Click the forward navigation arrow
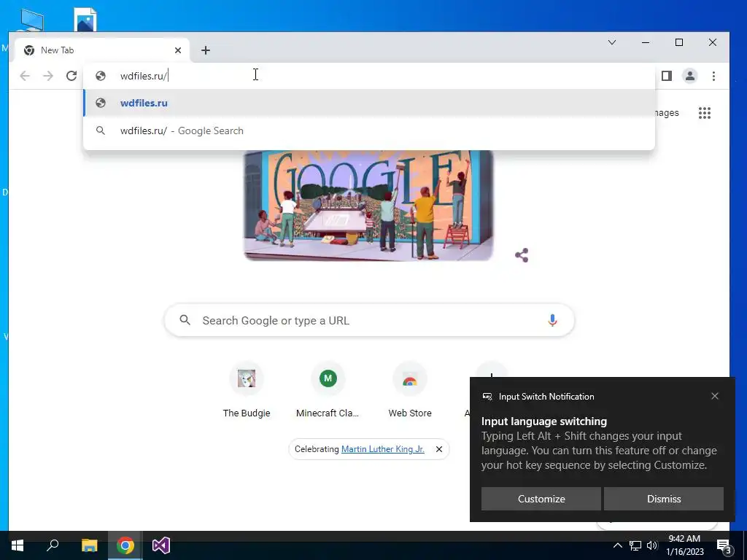 point(48,76)
